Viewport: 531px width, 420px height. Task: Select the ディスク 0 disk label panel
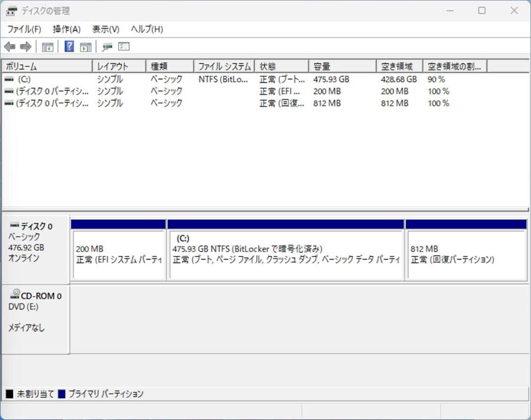35,250
